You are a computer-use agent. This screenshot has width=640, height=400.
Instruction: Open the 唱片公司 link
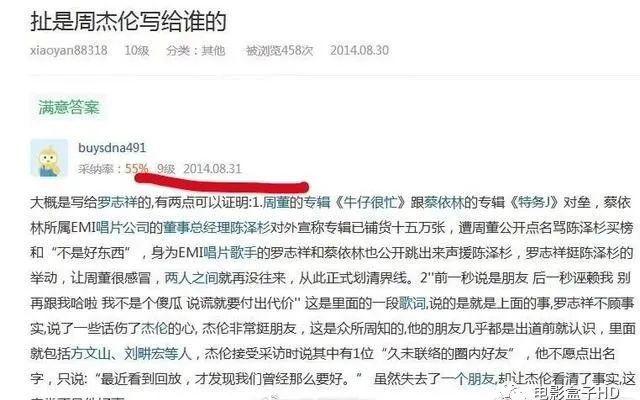coord(123,228)
